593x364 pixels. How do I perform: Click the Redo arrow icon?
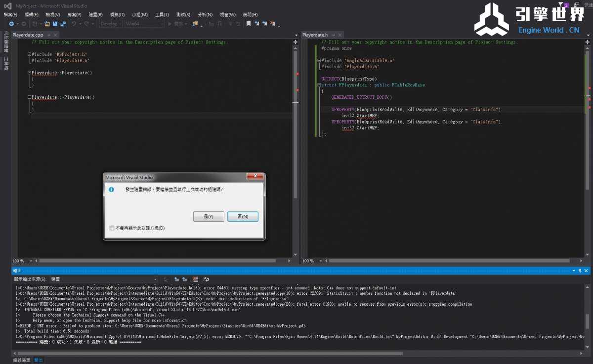(86, 24)
